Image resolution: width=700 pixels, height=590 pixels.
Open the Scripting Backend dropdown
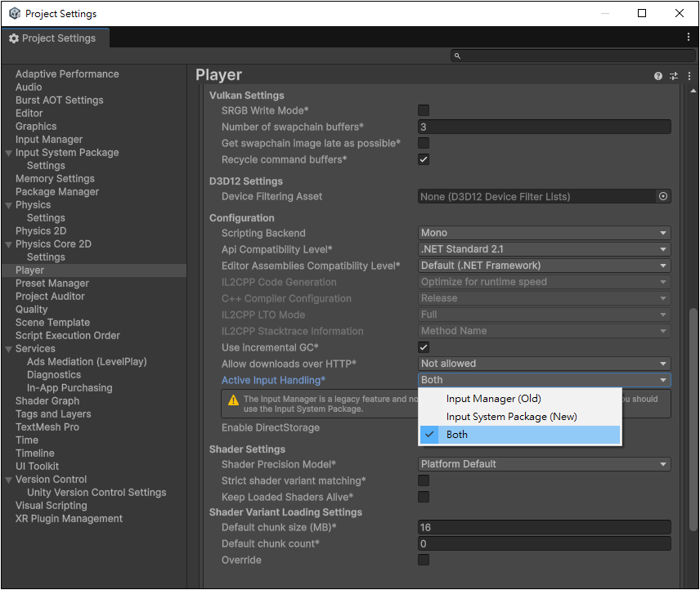(x=544, y=233)
